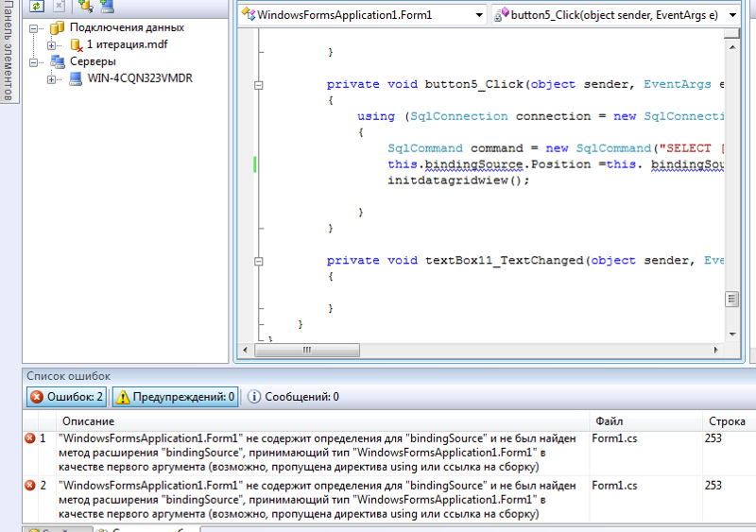Collapse the button5_Click method outline
The image size is (756, 532).
[x=258, y=85]
